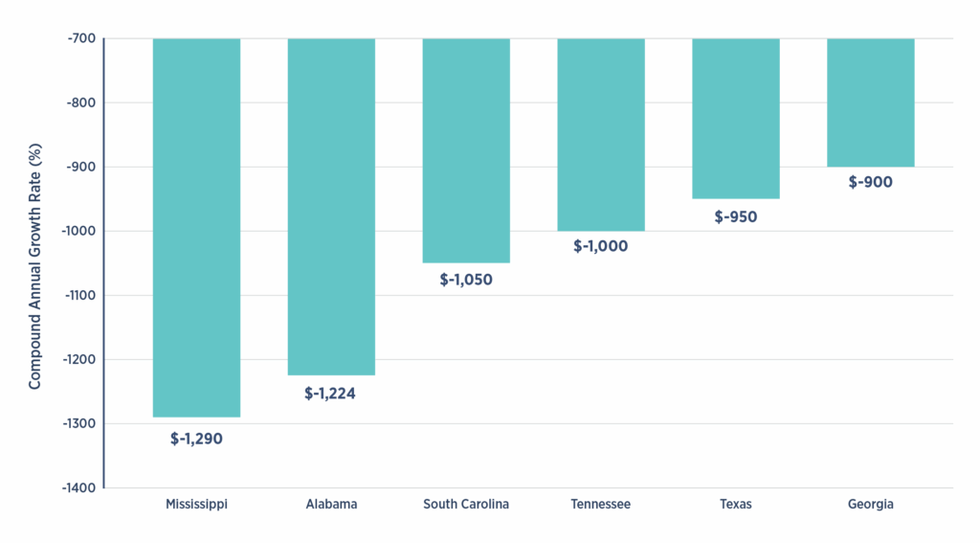Select the Tennessee category label
This screenshot has width=980, height=543.
(601, 504)
